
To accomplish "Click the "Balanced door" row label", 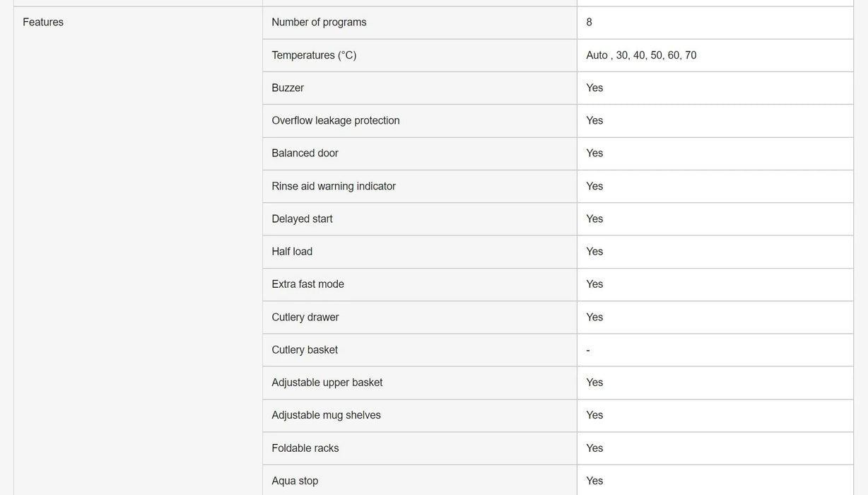I will pos(305,153).
